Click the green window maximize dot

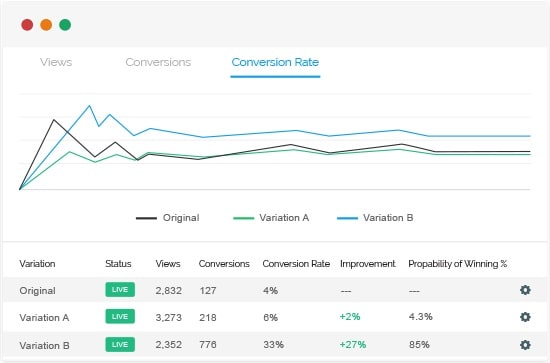pyautogui.click(x=65, y=25)
